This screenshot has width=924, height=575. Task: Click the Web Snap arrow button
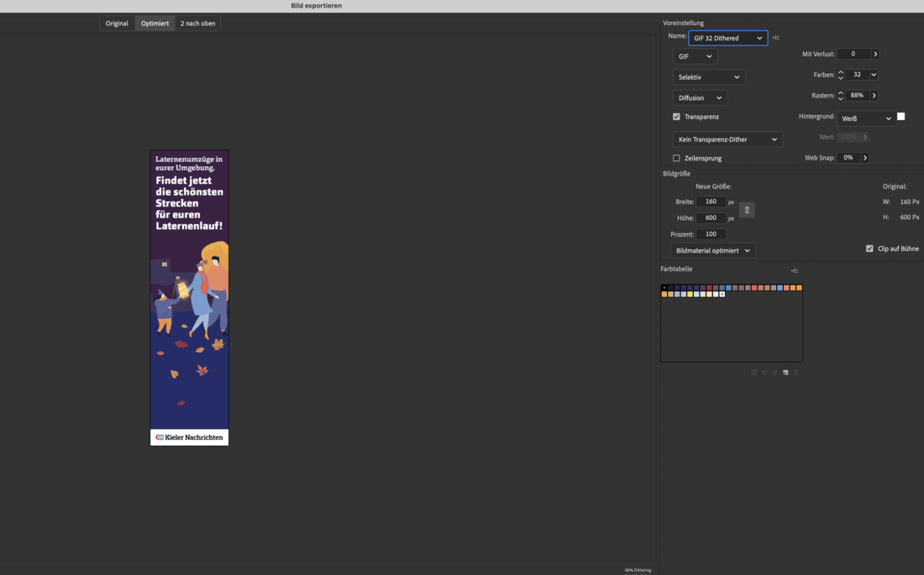[864, 158]
